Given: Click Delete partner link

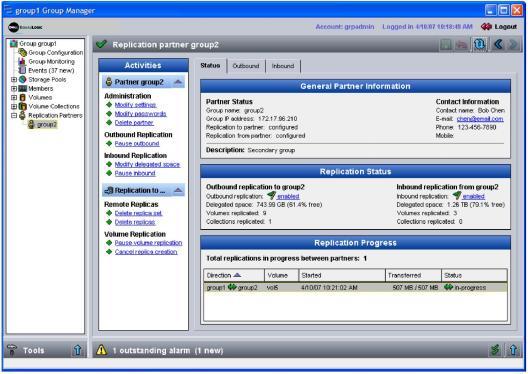Looking at the screenshot, I should [x=134, y=123].
